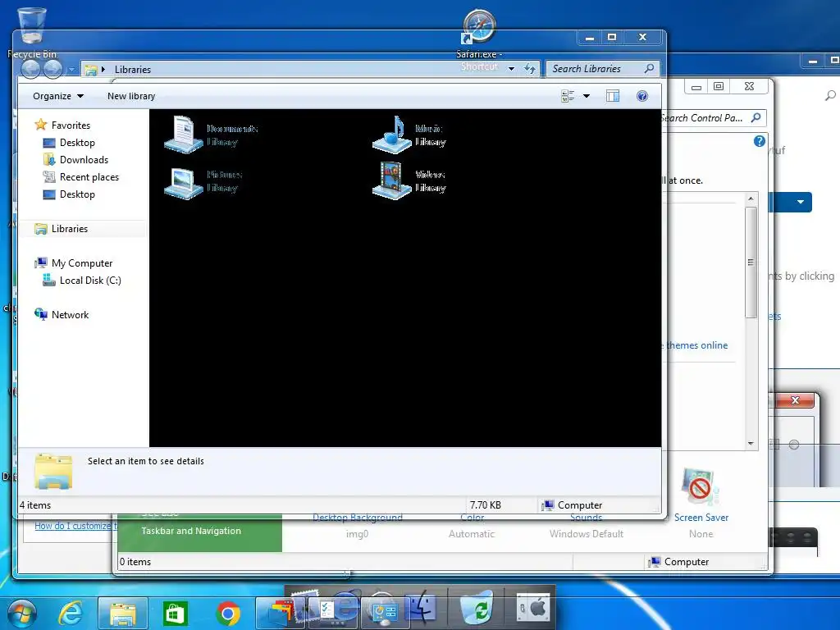Open the Windows Store taskbar icon
The width and height of the screenshot is (840, 630).
coord(176,614)
